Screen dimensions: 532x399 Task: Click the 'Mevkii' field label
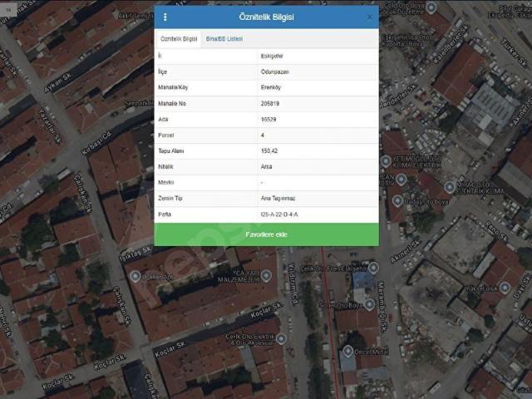point(166,183)
